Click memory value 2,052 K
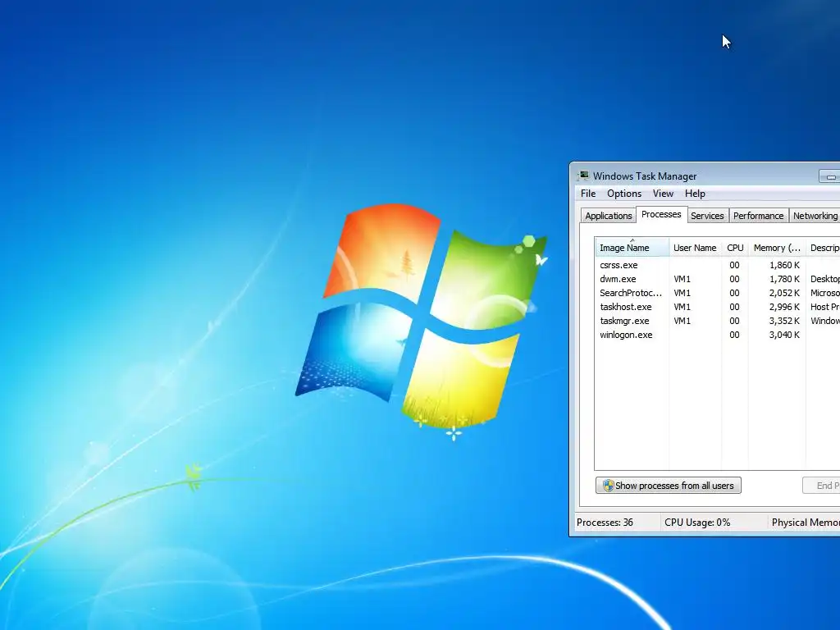This screenshot has width=840, height=630. [x=784, y=293]
